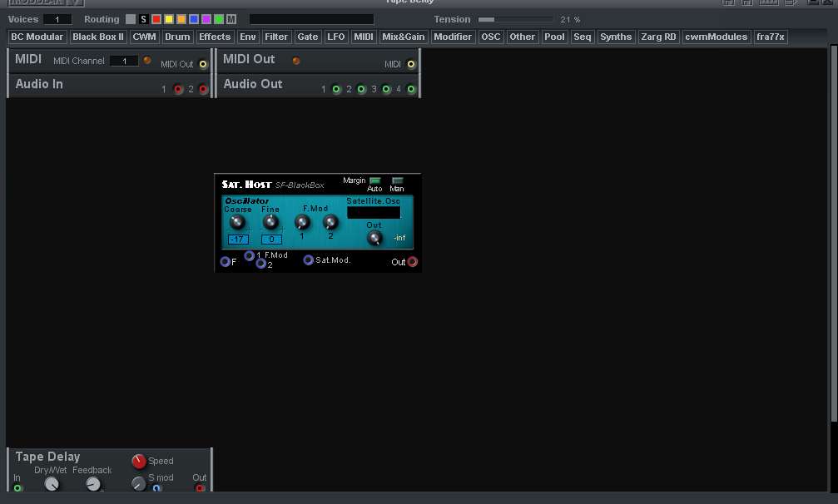Screen dimensions: 838x504
Task: Click the Sat.Mod. input jack
Action: pyautogui.click(x=308, y=260)
